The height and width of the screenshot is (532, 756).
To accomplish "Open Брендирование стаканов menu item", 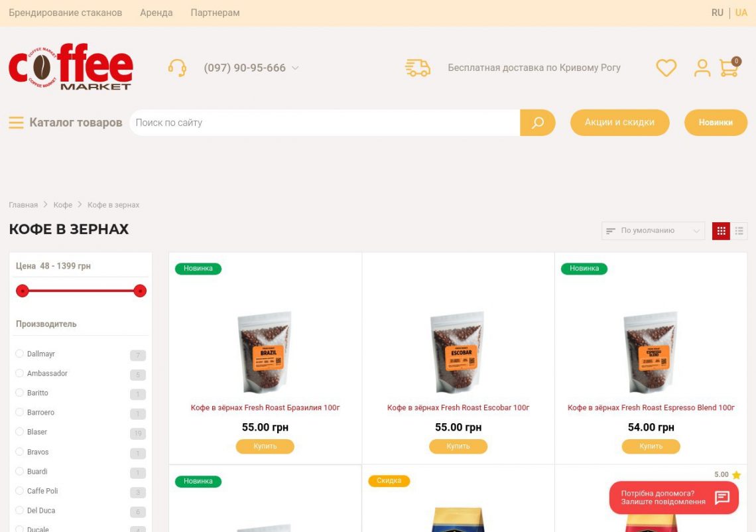I will pos(66,13).
